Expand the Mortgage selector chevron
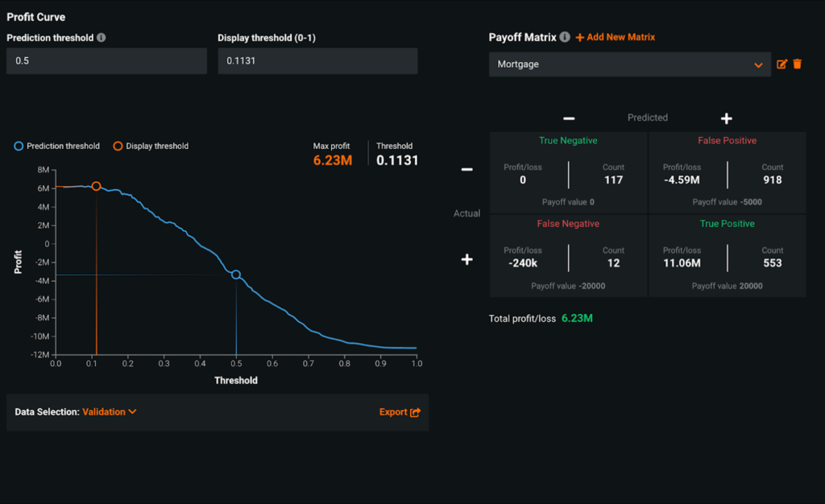Image resolution: width=825 pixels, height=504 pixels. 758,64
